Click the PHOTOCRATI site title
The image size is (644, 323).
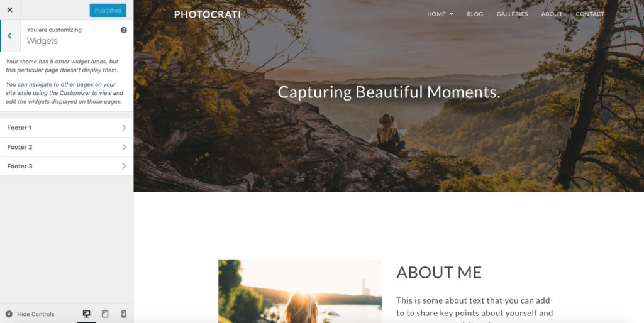tap(208, 14)
